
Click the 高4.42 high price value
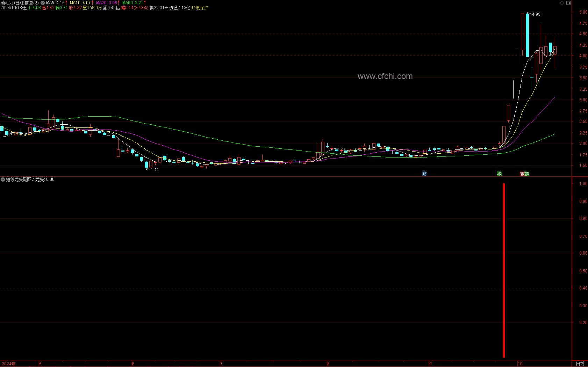[48, 8]
